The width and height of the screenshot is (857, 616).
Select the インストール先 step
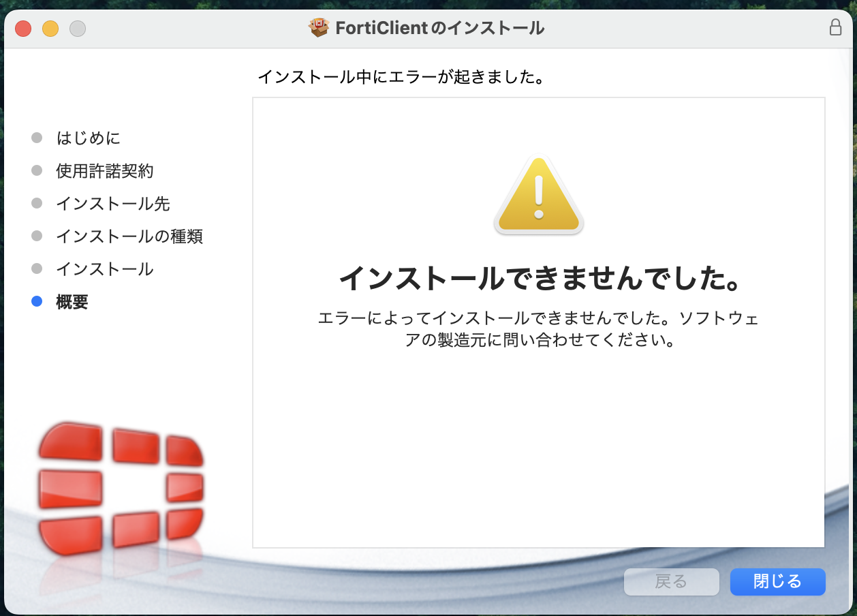pyautogui.click(x=113, y=203)
